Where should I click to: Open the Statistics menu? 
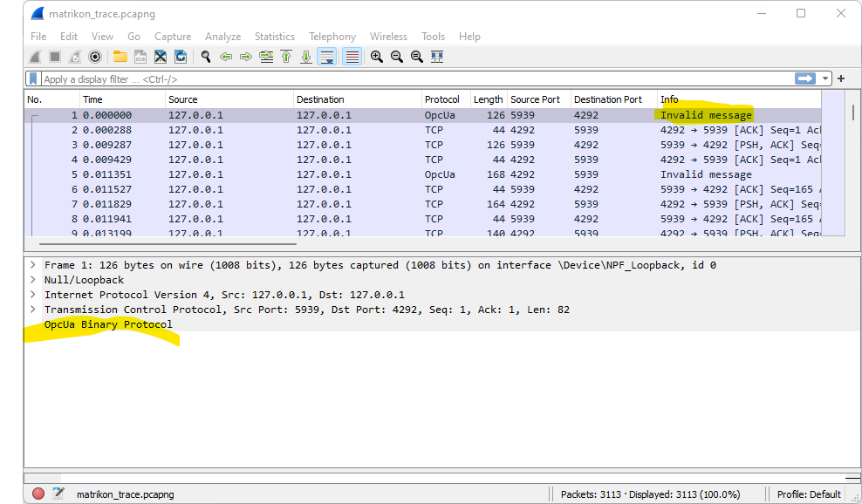pyautogui.click(x=274, y=37)
